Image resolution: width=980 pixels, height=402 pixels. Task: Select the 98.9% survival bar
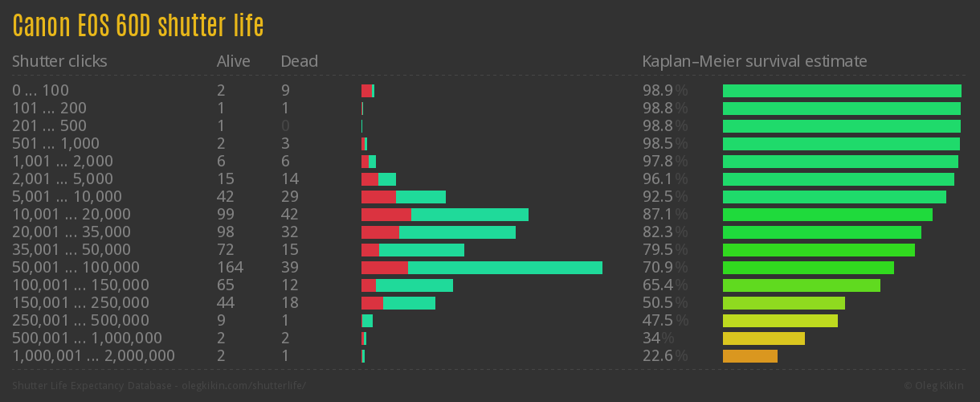[x=842, y=91]
